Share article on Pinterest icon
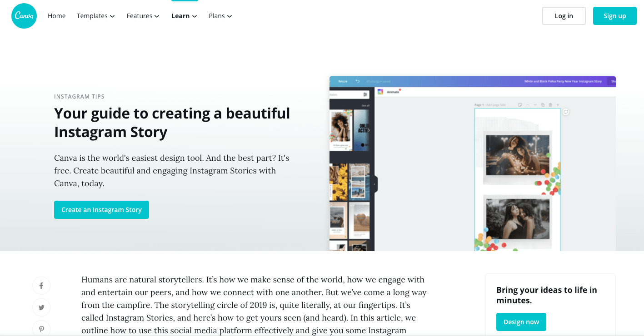Viewport: 644px width, 336px height. pyautogui.click(x=41, y=329)
